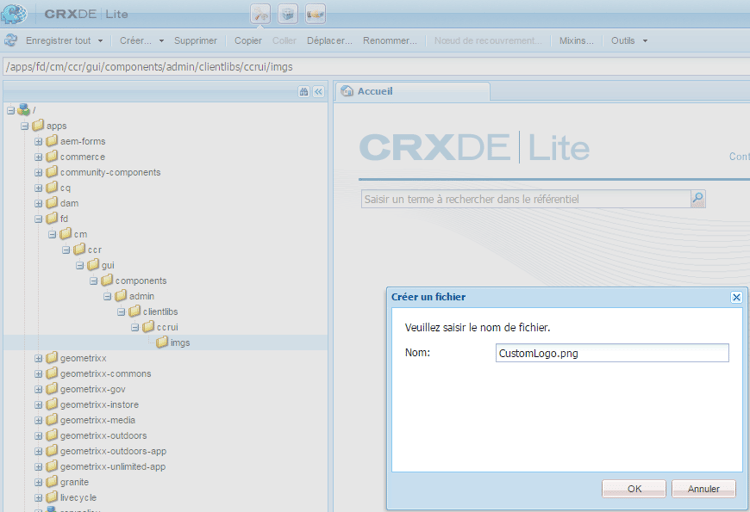Screen dimensions: 750x512
Task: Collapse the ccrui folder
Action: pos(135,327)
